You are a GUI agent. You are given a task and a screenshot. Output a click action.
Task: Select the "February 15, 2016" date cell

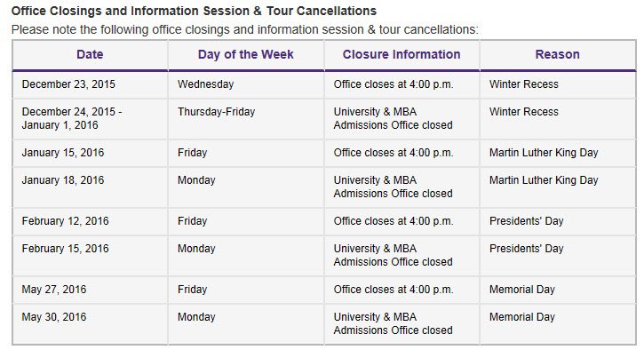(65, 249)
